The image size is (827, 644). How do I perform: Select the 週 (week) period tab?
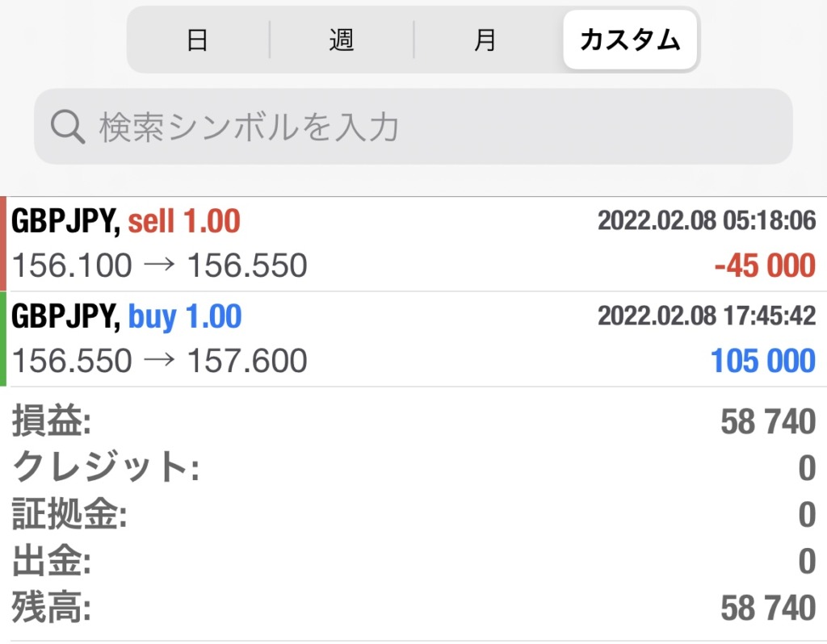click(x=342, y=40)
